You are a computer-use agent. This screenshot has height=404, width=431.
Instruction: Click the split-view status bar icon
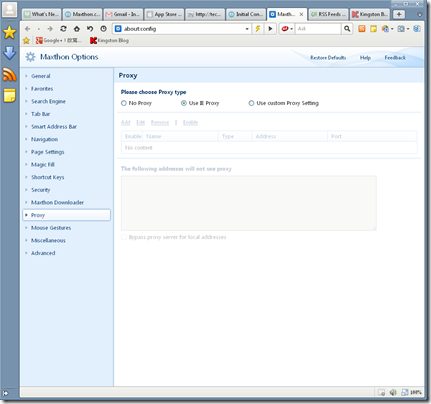click(405, 392)
